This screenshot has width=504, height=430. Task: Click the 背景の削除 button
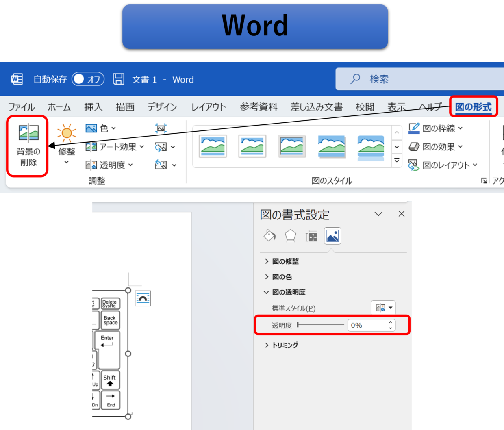click(x=28, y=146)
